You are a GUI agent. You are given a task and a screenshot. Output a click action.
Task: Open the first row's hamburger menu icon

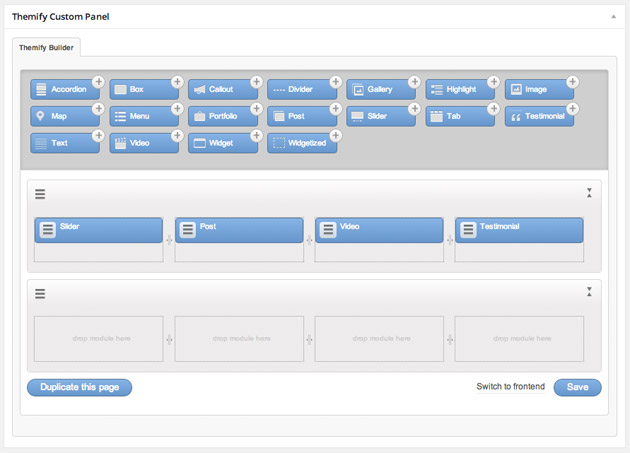[40, 194]
